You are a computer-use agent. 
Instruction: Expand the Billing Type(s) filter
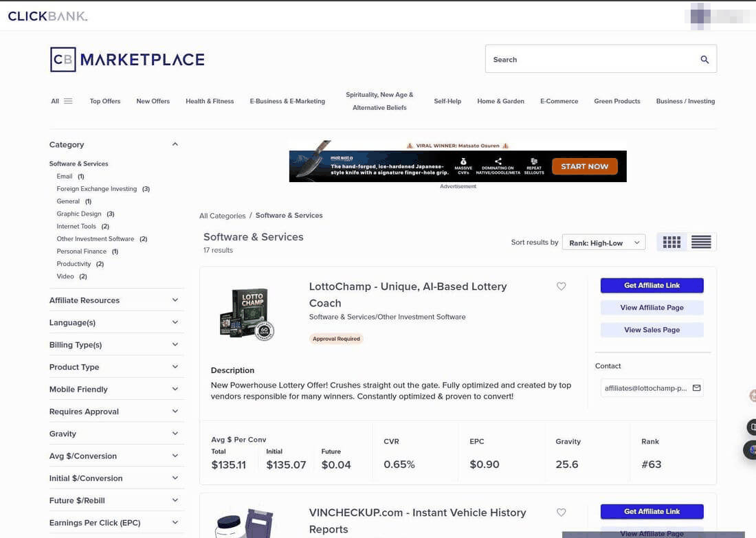[x=116, y=345]
